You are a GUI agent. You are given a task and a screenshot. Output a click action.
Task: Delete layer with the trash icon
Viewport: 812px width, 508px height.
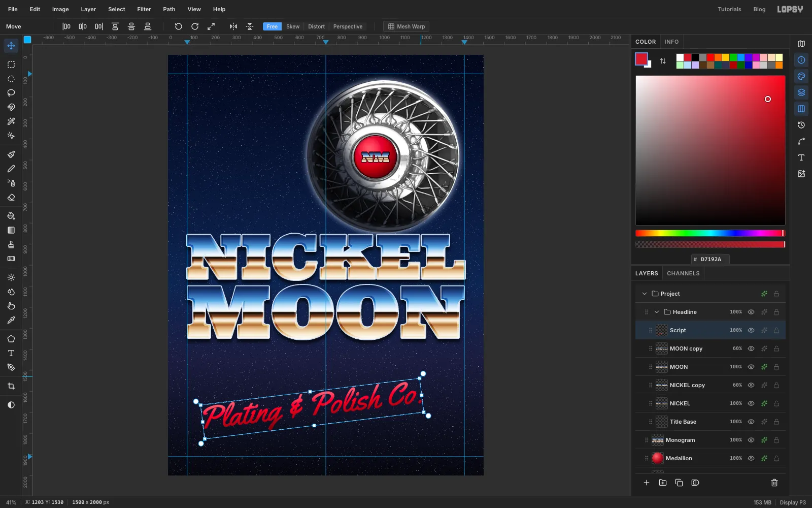(774, 483)
